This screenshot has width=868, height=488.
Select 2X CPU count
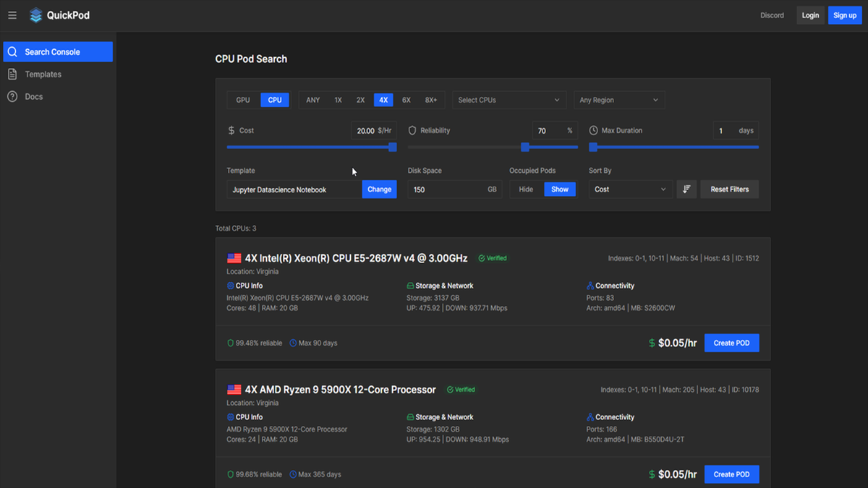tap(360, 100)
